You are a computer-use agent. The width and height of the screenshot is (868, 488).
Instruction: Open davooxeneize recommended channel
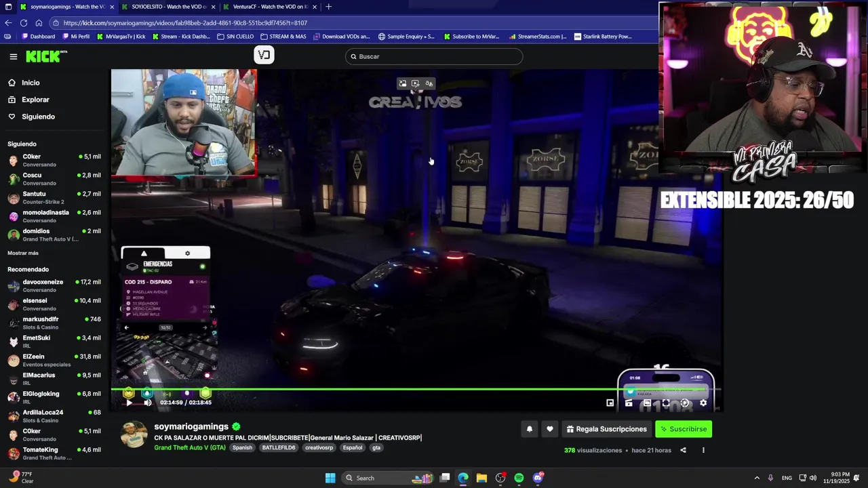click(54, 285)
